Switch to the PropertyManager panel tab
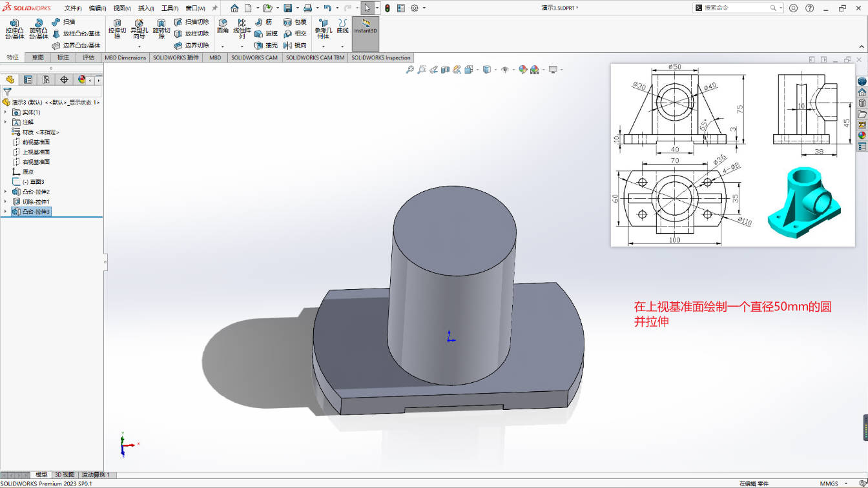This screenshot has width=868, height=488. (28, 79)
